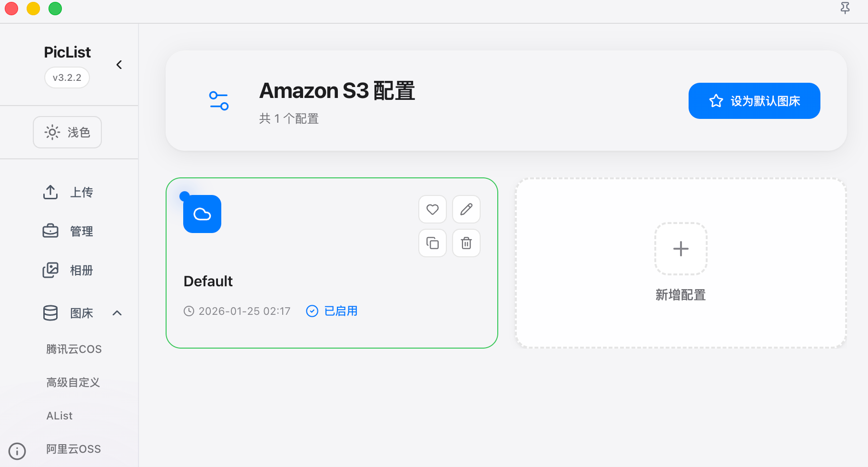Screen dimensions: 868x467
Task: Click the v3.2.2 version badge
Action: pos(67,78)
